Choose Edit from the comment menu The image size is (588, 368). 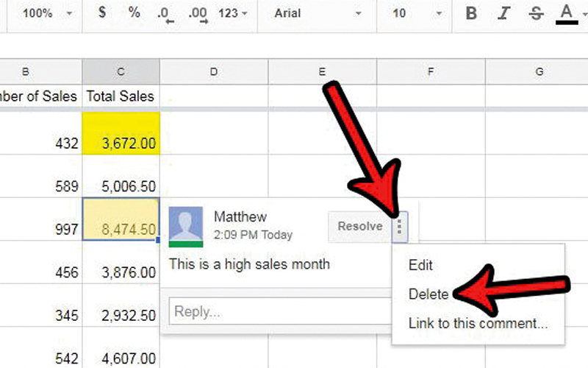420,265
